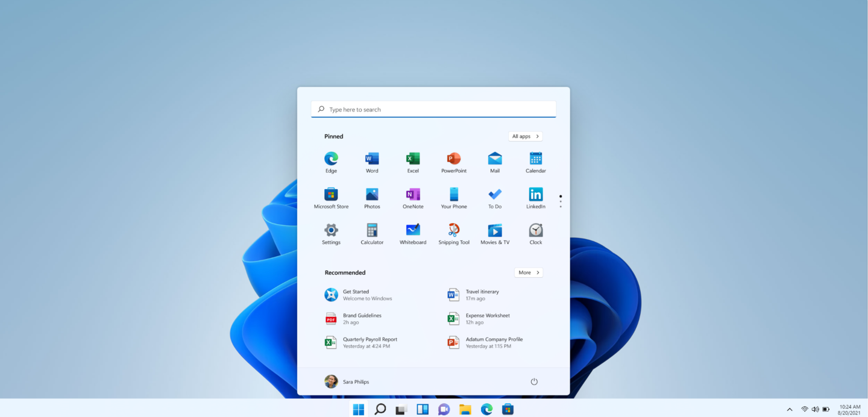Launch the Clock app

click(x=535, y=233)
